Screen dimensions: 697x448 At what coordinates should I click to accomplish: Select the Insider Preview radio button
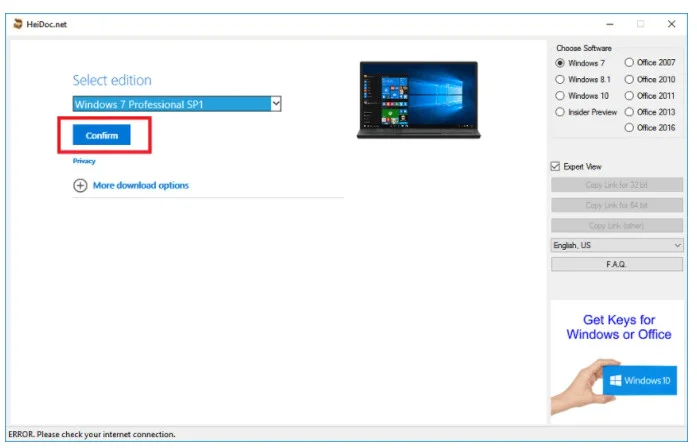pos(560,112)
